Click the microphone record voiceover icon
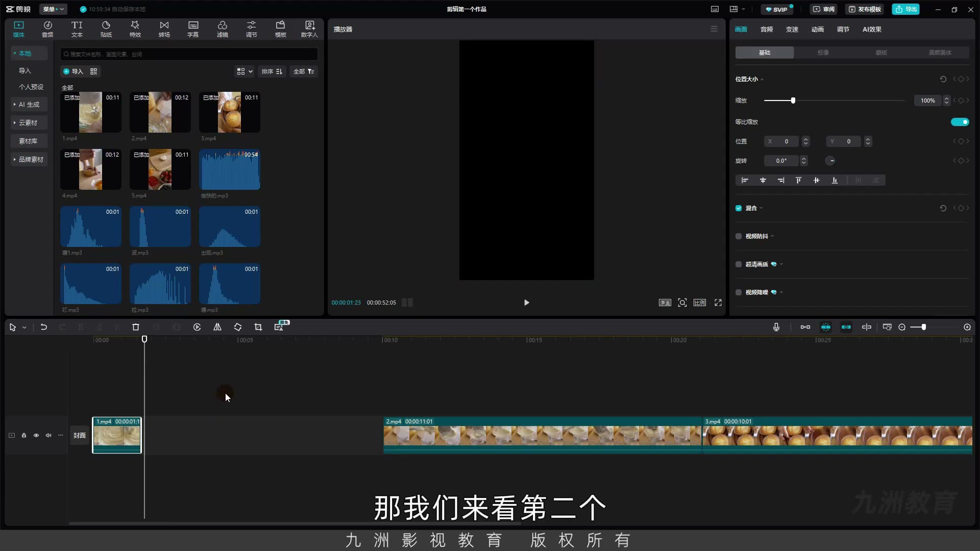Screen dimensions: 980x551 776,327
